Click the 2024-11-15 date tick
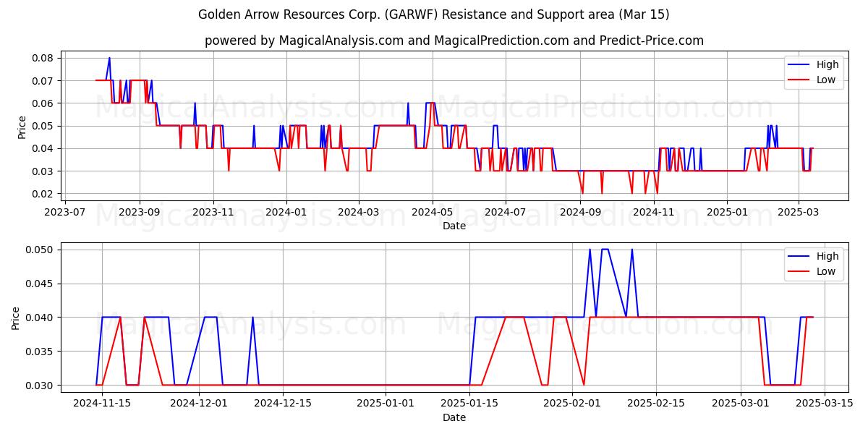Screen dimensions: 868x434 click(102, 404)
